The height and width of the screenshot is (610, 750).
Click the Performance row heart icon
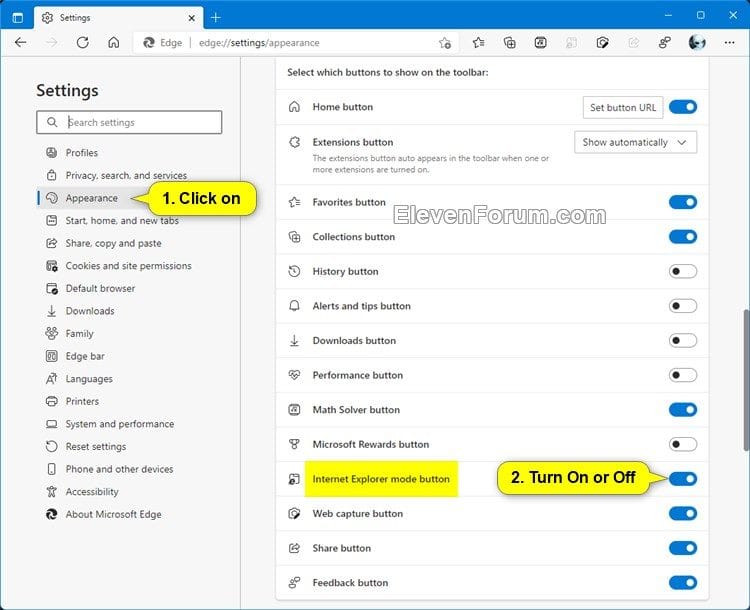[x=294, y=375]
